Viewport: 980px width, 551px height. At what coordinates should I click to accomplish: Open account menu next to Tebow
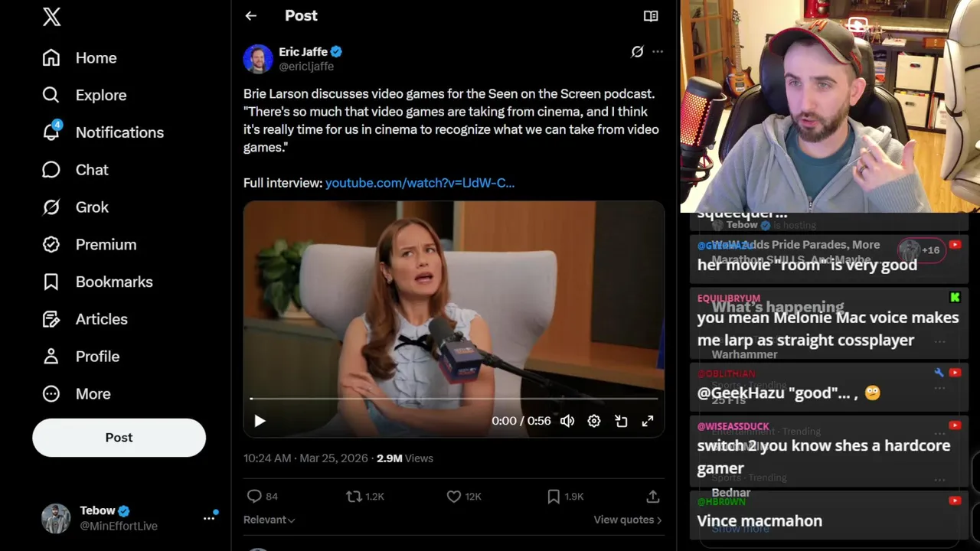209,518
